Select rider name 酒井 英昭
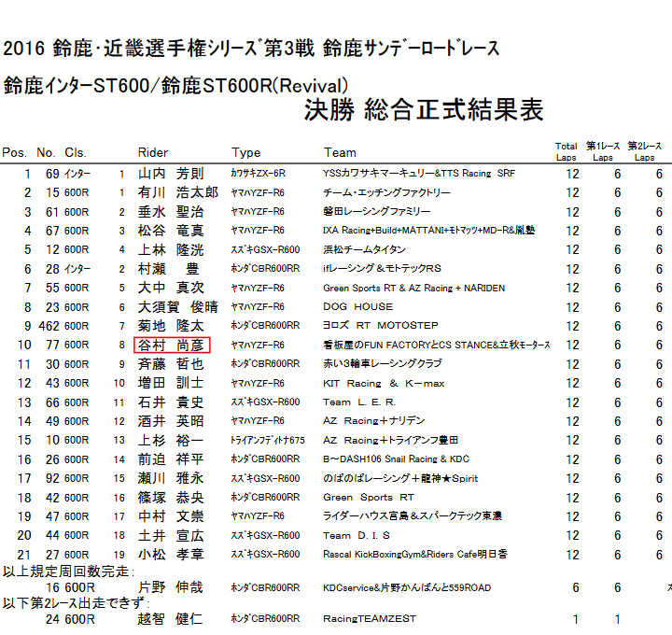This screenshot has height=635, width=672. tap(171, 421)
